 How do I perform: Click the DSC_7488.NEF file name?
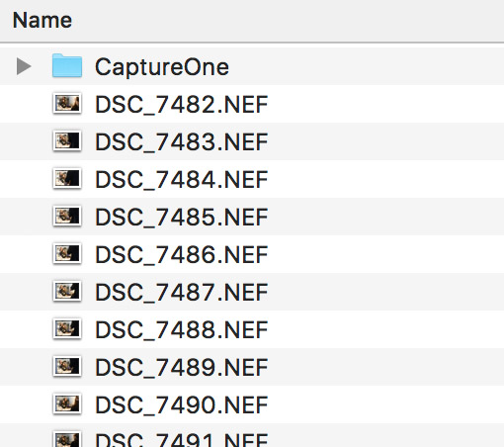[x=182, y=330]
